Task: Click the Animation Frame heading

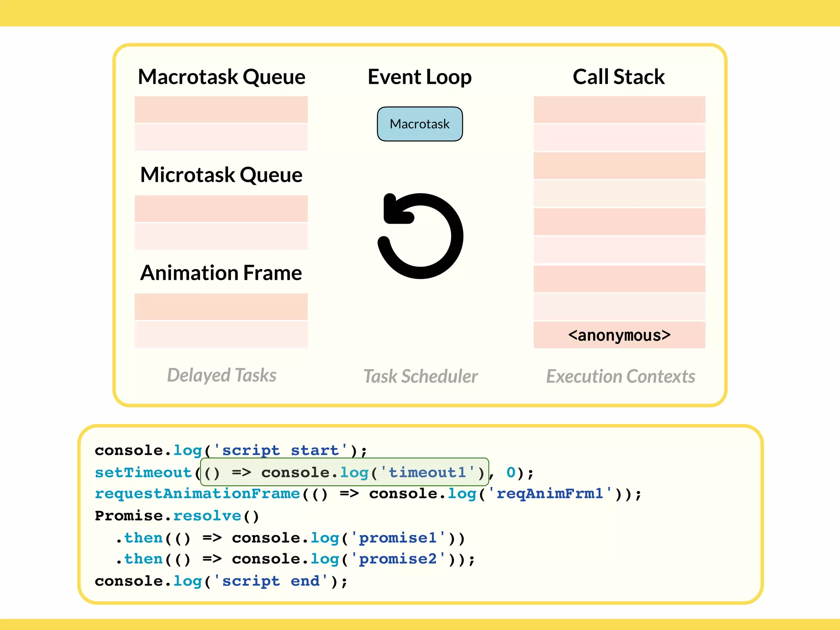Action: click(221, 273)
